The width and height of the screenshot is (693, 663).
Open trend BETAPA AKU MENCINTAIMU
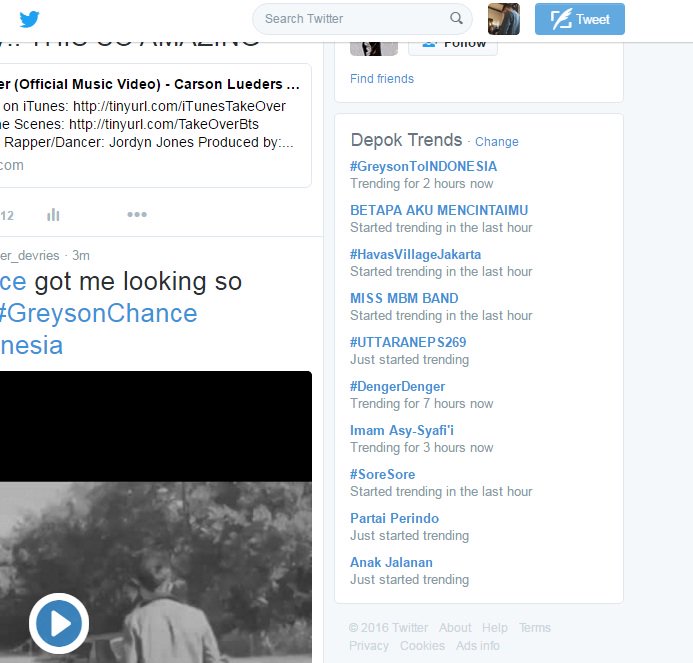439,210
